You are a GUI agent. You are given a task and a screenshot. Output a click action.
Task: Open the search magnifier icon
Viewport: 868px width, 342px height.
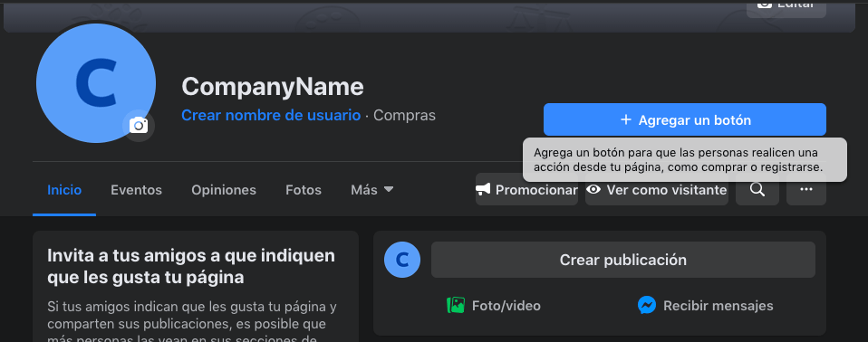(x=757, y=189)
